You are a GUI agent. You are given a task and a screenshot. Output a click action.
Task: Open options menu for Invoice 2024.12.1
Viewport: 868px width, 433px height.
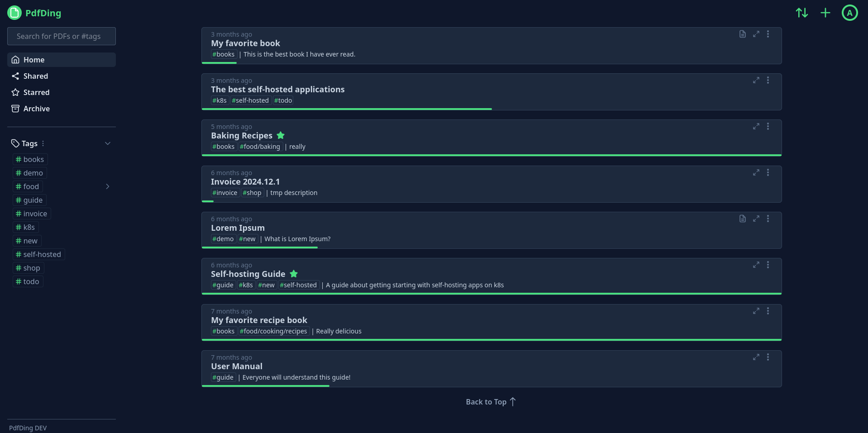point(768,172)
